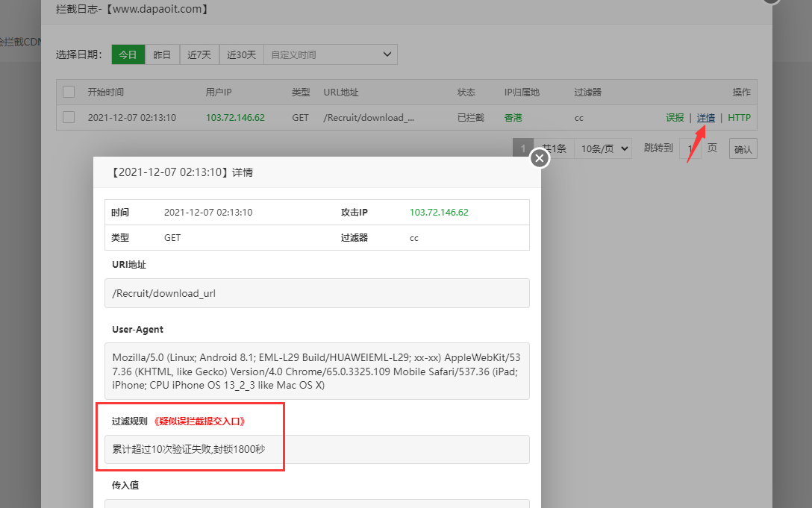812x508 pixels.
Task: Click the GET type cell in the table
Action: [300, 118]
